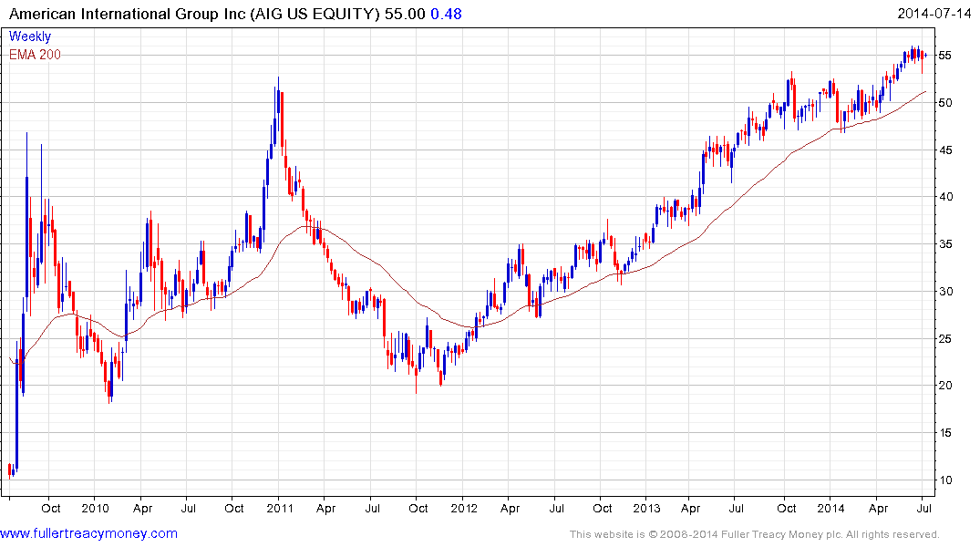Screen dimensions: 980x547
Task: Select the 2012 label on the time axis
Action: 463,508
